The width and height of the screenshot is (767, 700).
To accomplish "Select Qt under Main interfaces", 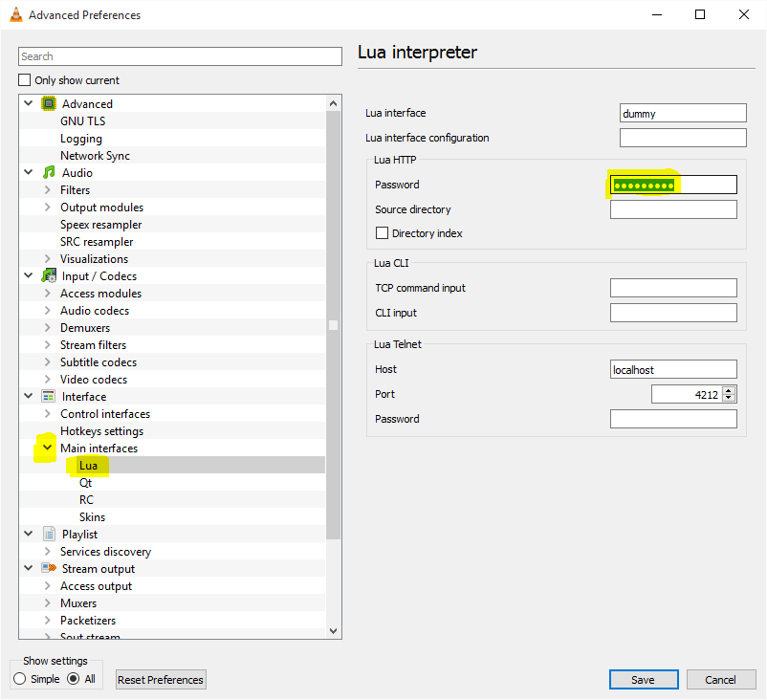I will point(86,482).
